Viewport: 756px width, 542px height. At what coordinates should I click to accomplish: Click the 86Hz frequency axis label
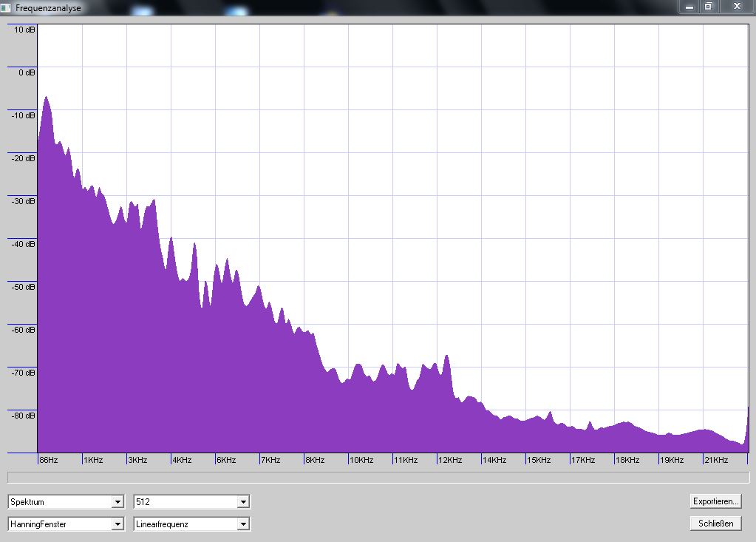pyautogui.click(x=48, y=460)
